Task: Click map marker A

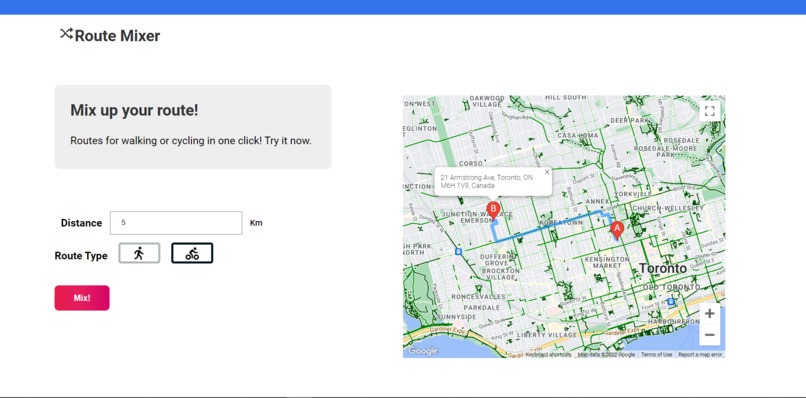Action: [x=617, y=230]
